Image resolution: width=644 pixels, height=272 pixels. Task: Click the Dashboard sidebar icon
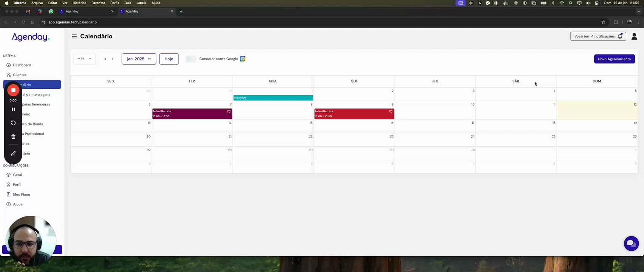pos(9,65)
